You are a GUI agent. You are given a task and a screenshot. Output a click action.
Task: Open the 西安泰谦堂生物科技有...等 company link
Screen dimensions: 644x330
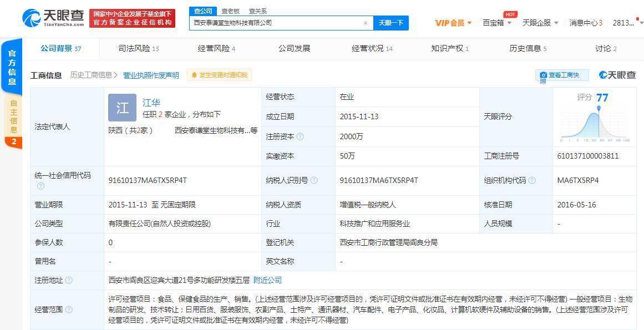(x=216, y=130)
